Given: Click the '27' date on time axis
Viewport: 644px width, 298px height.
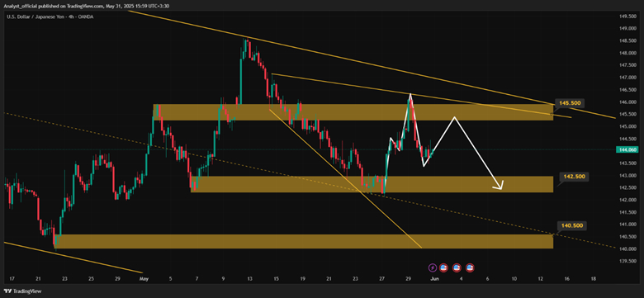Looking at the screenshot, I should (382, 279).
